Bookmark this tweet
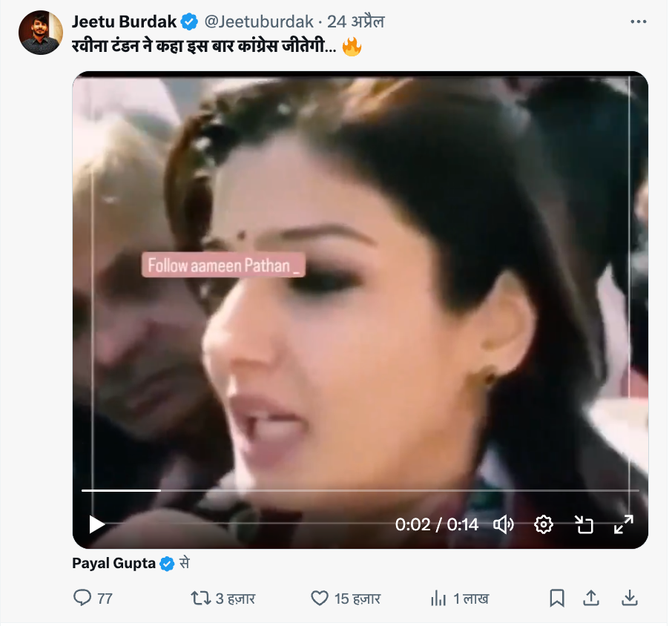This screenshot has width=672, height=626. tap(557, 598)
